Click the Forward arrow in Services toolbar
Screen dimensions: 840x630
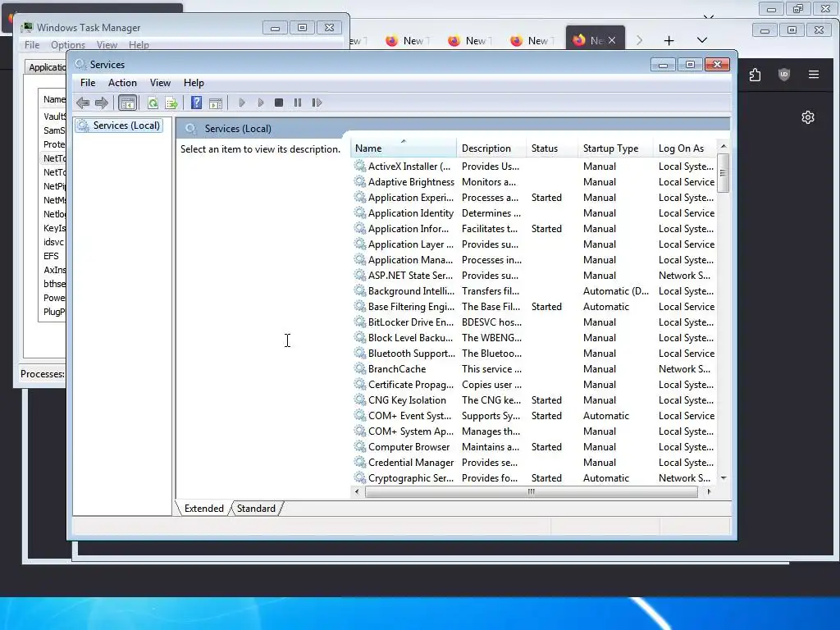point(101,103)
